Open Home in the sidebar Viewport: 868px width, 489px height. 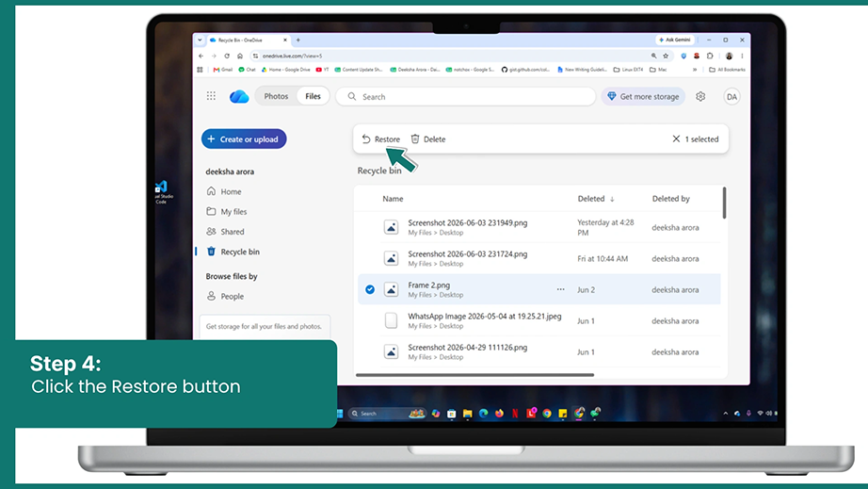point(224,191)
